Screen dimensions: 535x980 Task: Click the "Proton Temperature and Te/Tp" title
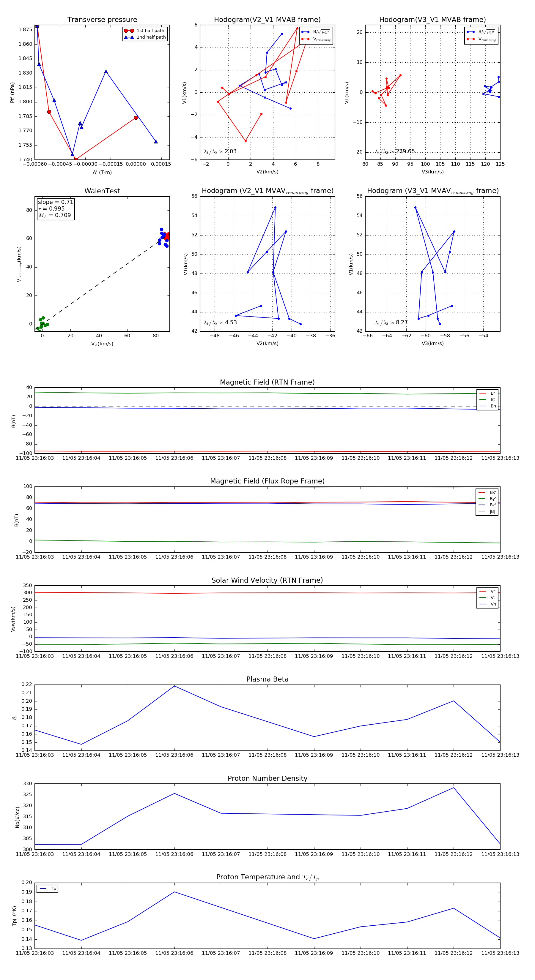point(267,877)
